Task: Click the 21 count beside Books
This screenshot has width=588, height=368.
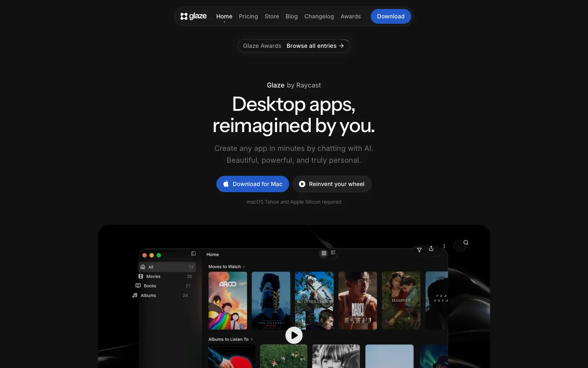Action: (188, 286)
